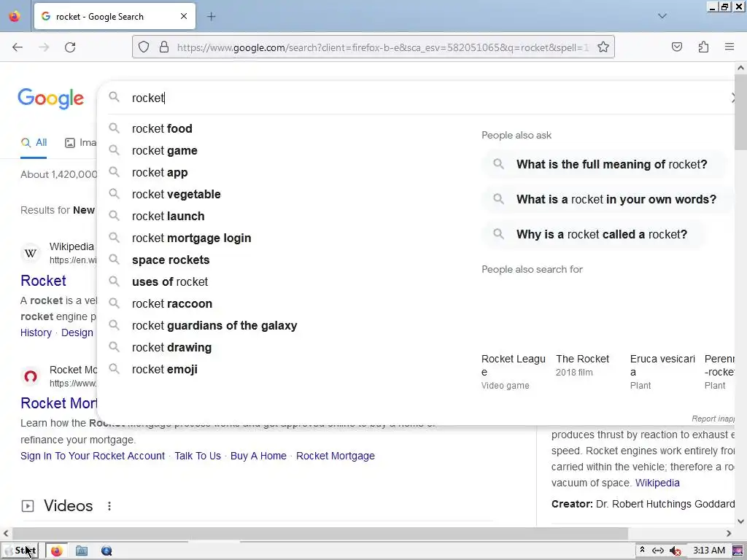
Task: Click vertical scrollbar down arrow
Action: point(741,521)
